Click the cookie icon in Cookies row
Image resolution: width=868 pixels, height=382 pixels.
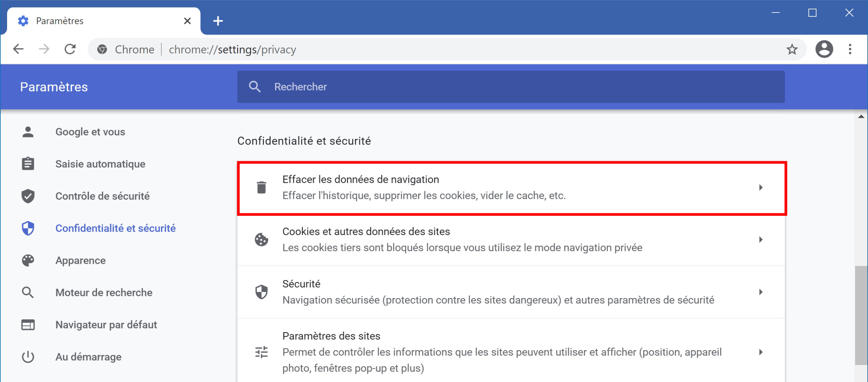click(x=261, y=239)
